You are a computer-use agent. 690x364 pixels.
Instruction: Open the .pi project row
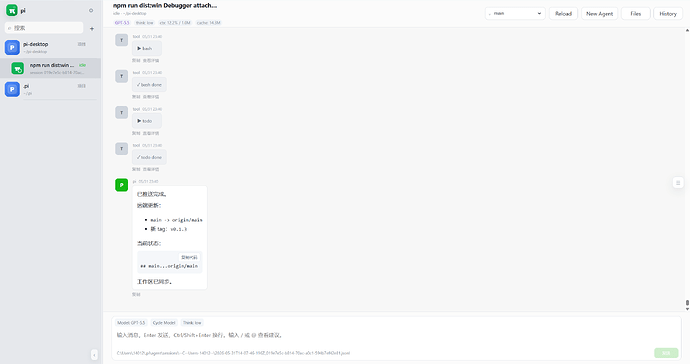(51, 89)
